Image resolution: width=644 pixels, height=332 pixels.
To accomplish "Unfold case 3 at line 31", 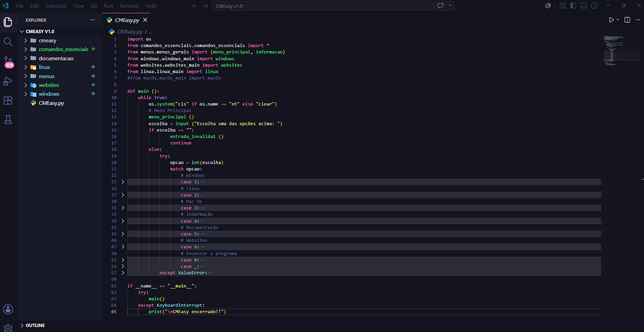I will [122, 208].
